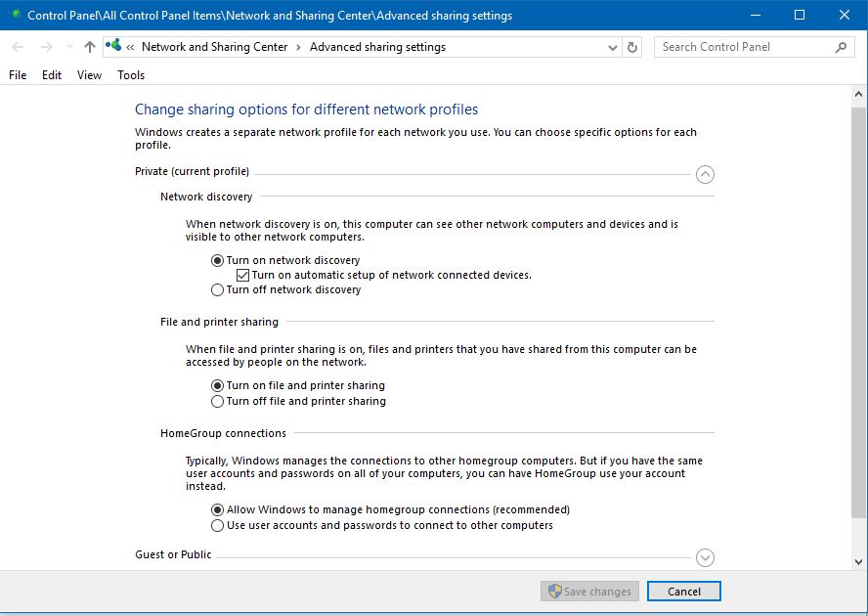Collapse the Private profile section

(705, 174)
